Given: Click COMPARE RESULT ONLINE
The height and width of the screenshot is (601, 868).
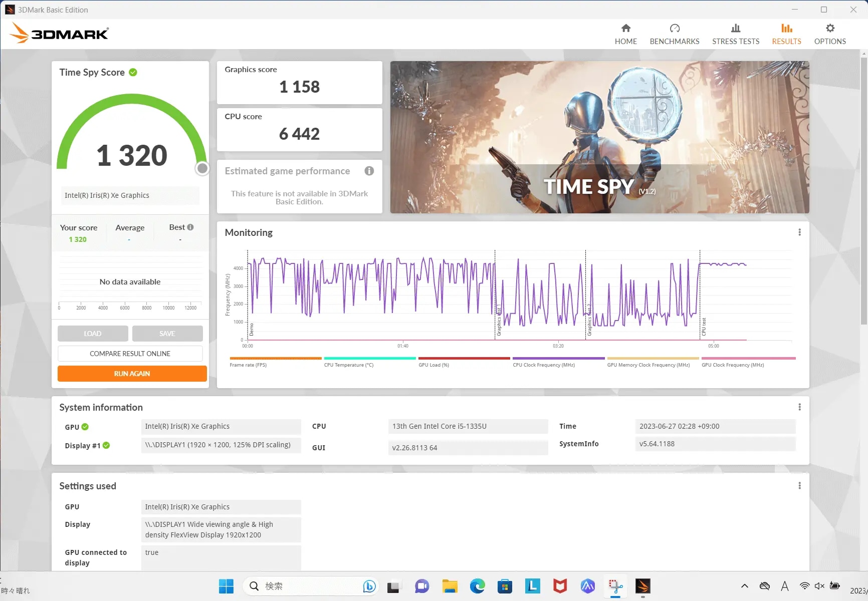Looking at the screenshot, I should click(x=130, y=354).
